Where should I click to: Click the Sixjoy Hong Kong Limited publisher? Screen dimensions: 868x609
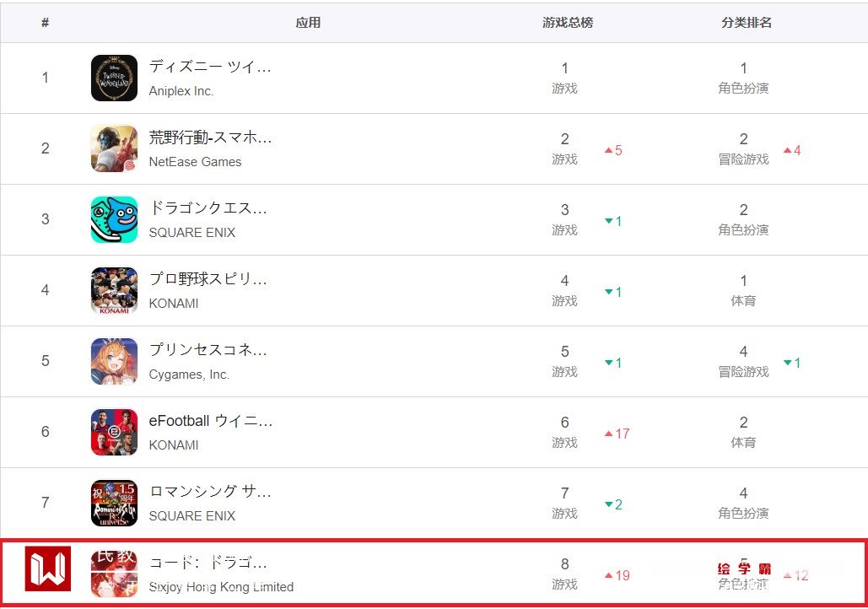click(221, 587)
